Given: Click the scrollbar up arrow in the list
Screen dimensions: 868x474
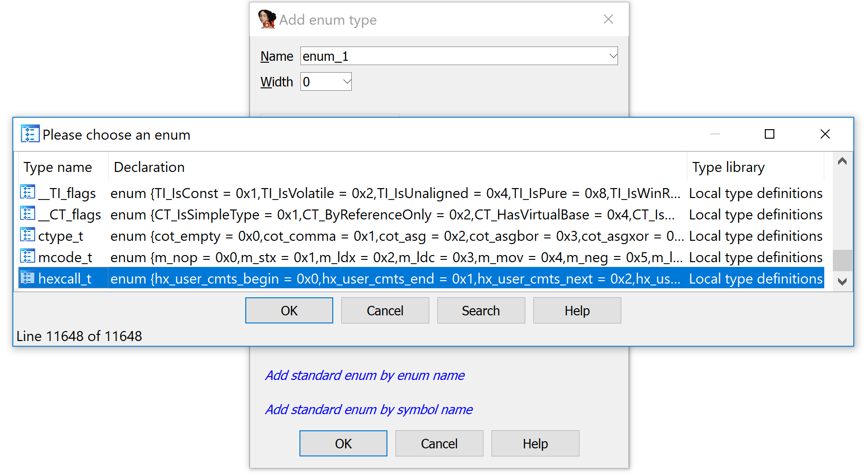Looking at the screenshot, I should click(842, 161).
